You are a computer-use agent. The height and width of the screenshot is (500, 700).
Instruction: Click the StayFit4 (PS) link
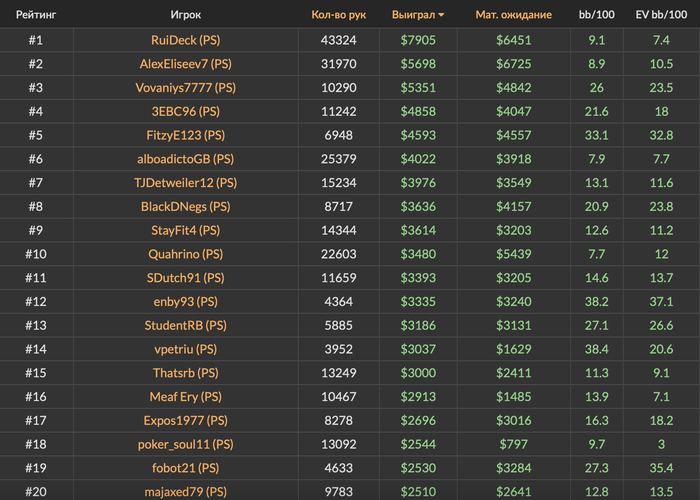click(x=185, y=231)
